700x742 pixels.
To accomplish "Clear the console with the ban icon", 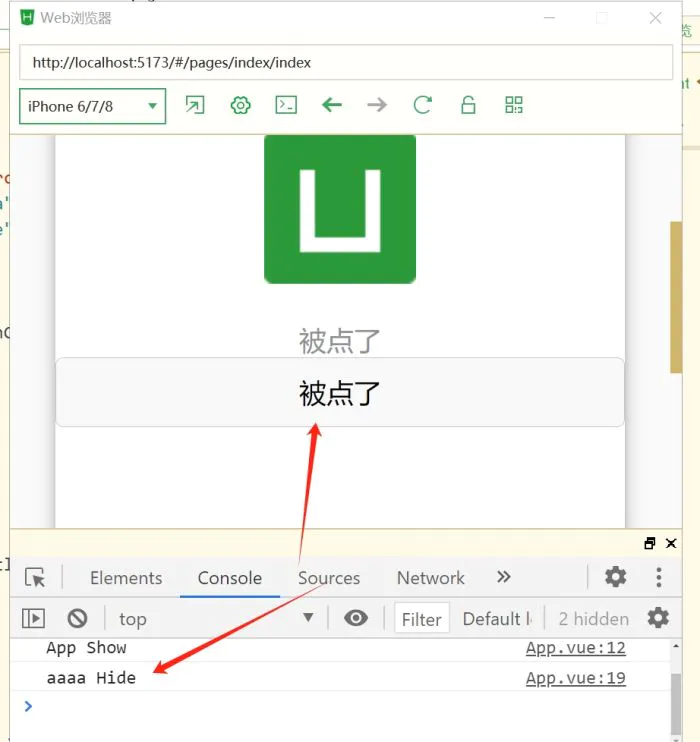I will 77,618.
